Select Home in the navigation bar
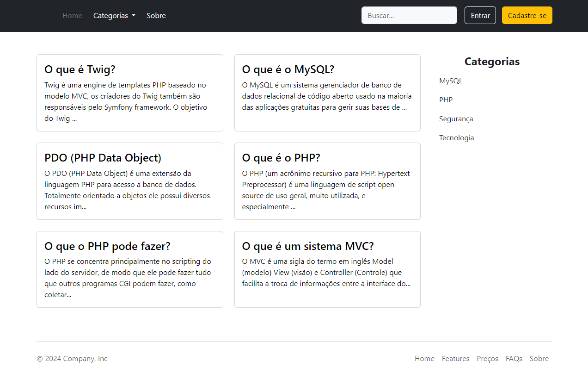Image resolution: width=588 pixels, height=374 pixels. tap(72, 15)
